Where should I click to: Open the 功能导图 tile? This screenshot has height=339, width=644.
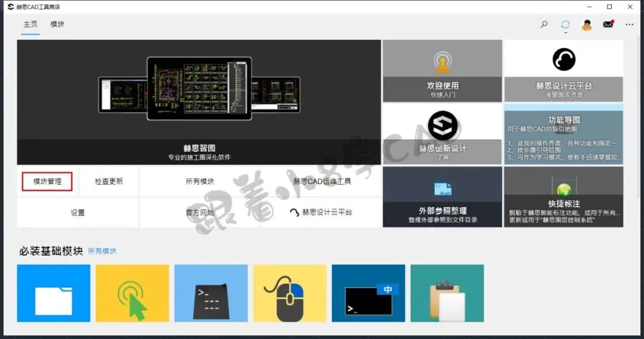(x=563, y=134)
